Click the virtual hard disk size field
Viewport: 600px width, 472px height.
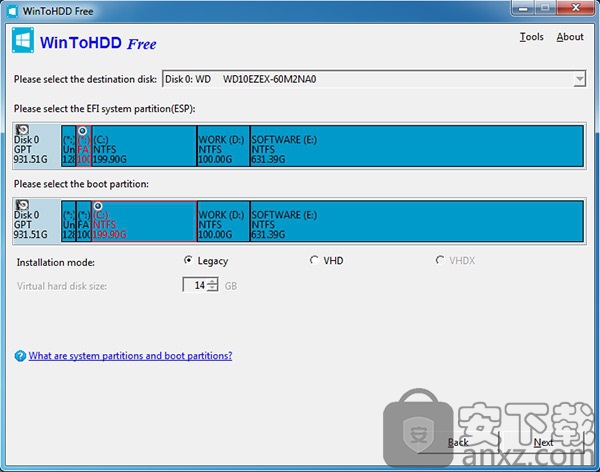click(x=195, y=285)
